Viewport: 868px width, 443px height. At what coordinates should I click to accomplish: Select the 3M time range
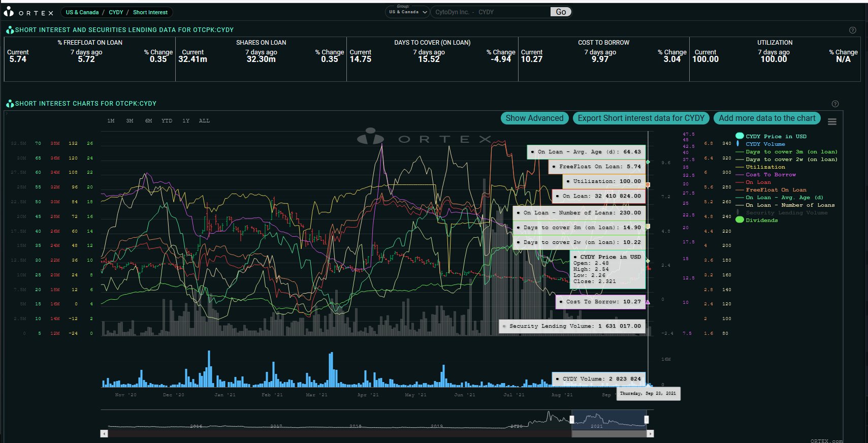tap(130, 121)
